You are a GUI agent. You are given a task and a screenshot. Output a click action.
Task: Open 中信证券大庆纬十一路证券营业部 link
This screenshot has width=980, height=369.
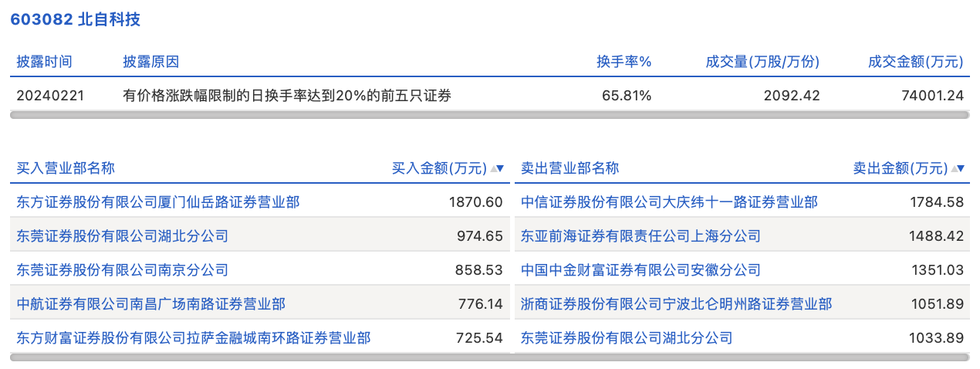point(669,202)
